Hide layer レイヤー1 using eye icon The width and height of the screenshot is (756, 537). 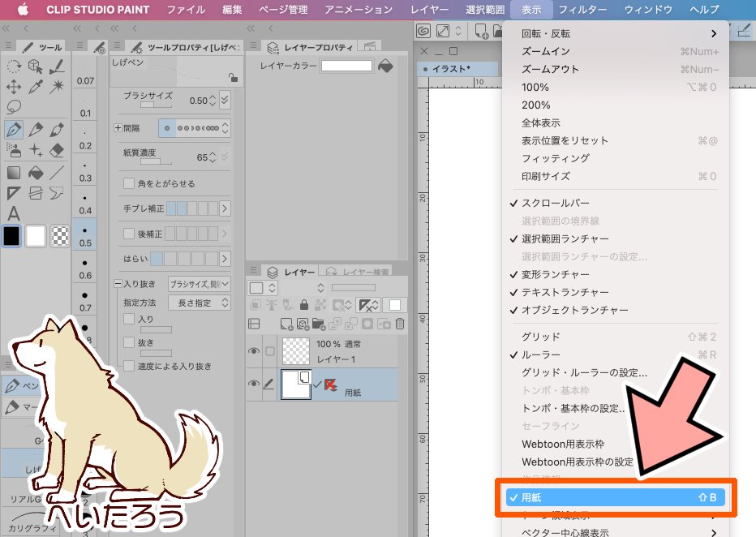(x=254, y=351)
